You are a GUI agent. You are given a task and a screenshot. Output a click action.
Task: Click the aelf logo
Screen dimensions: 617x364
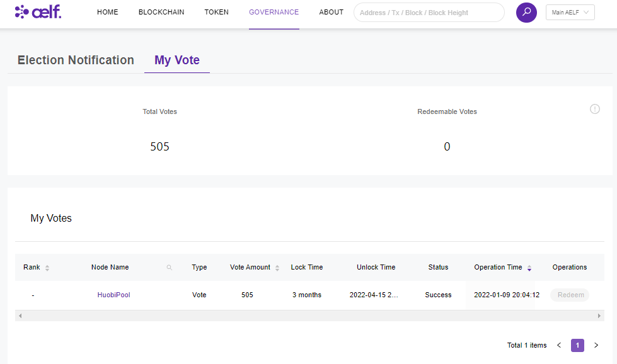coord(38,12)
